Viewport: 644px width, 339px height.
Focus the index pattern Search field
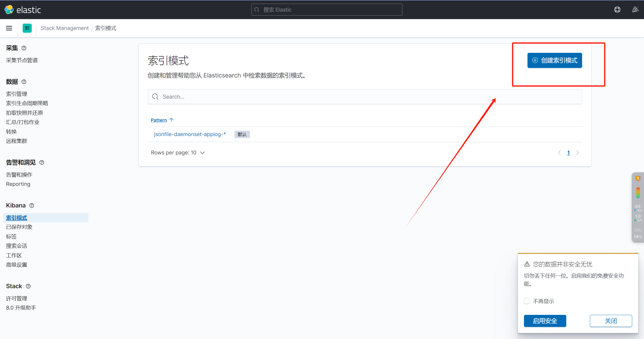coord(365,97)
